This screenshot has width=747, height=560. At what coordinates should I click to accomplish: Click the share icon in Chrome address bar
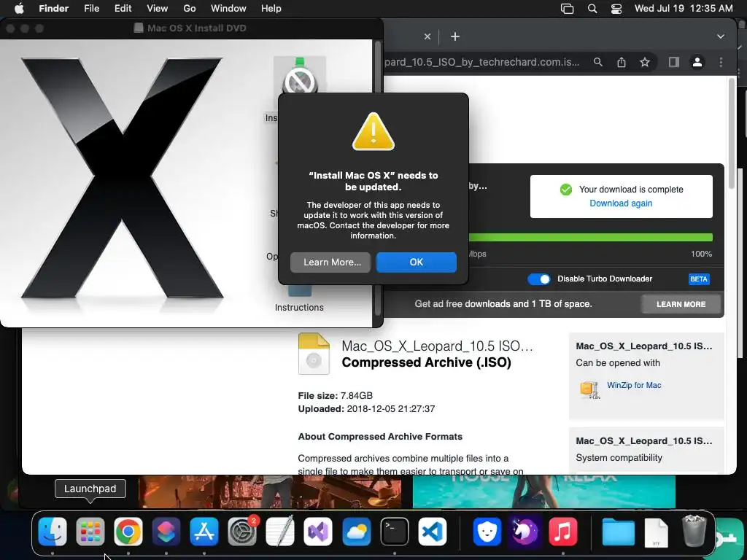pyautogui.click(x=622, y=62)
